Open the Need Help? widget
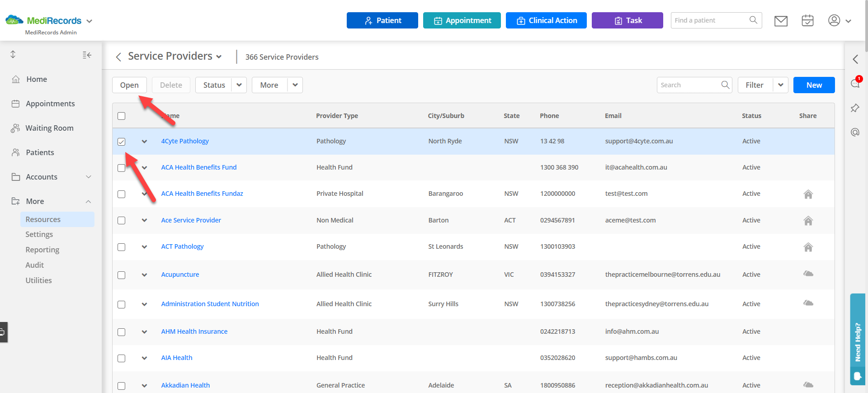 click(858, 339)
